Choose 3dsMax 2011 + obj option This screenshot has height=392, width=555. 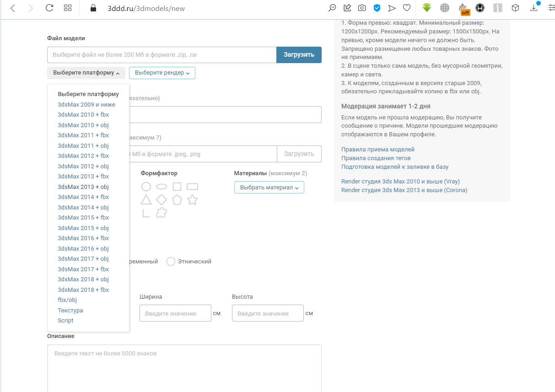(x=83, y=145)
